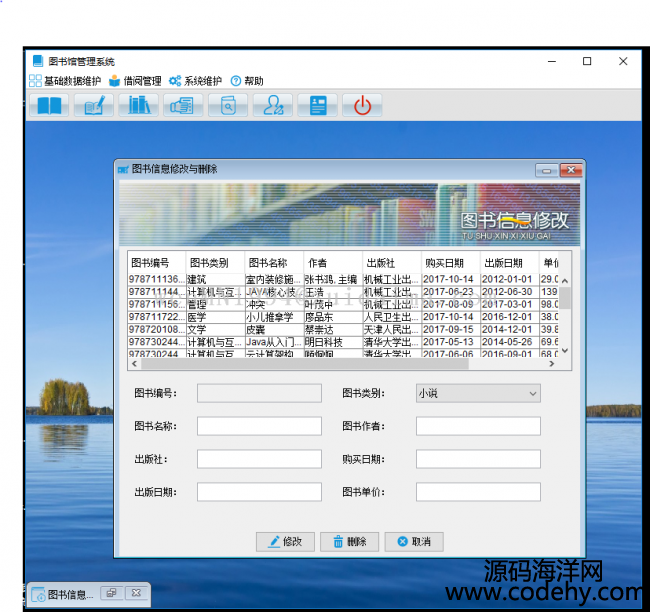Screen dimensions: 650x612
Task: Click the book search toolbar icon
Action: pyautogui.click(x=228, y=105)
